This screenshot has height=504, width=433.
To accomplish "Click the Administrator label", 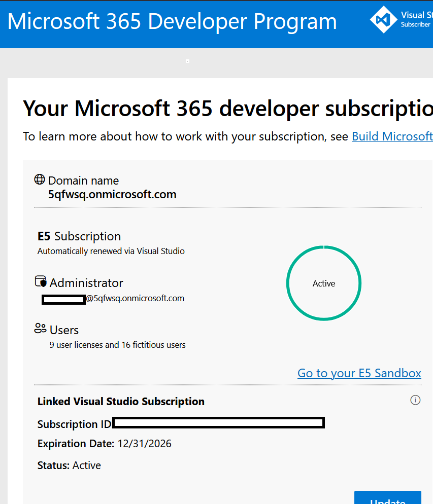I will pyautogui.click(x=86, y=283).
